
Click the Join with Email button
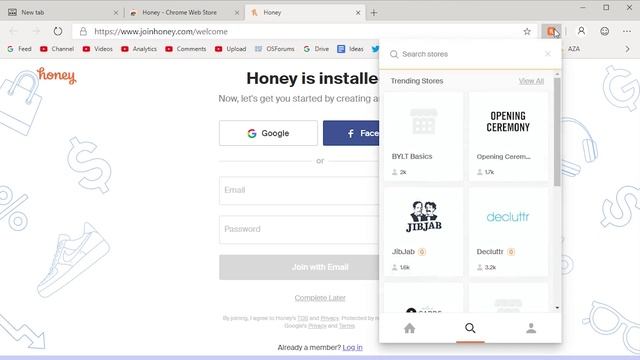[x=299, y=267]
